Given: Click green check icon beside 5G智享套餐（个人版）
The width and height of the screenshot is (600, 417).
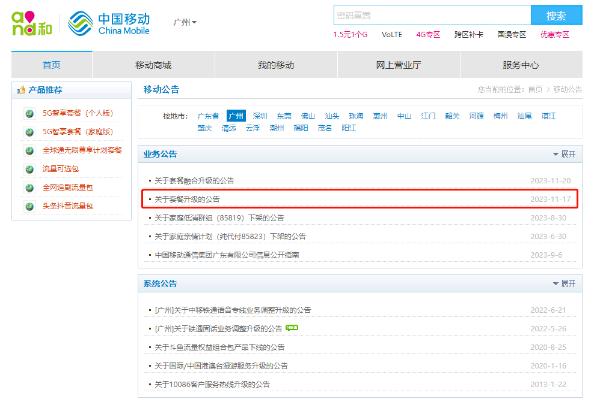Looking at the screenshot, I should tap(29, 112).
